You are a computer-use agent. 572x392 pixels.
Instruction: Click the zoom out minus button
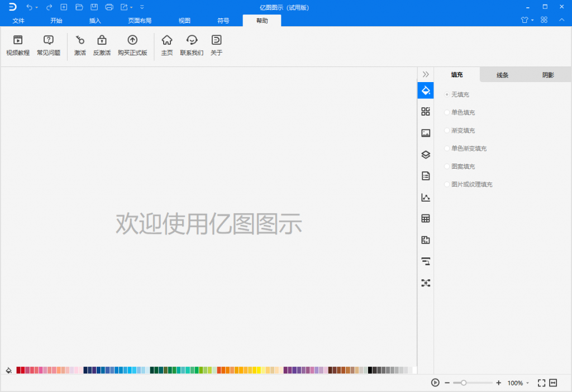[x=447, y=383]
